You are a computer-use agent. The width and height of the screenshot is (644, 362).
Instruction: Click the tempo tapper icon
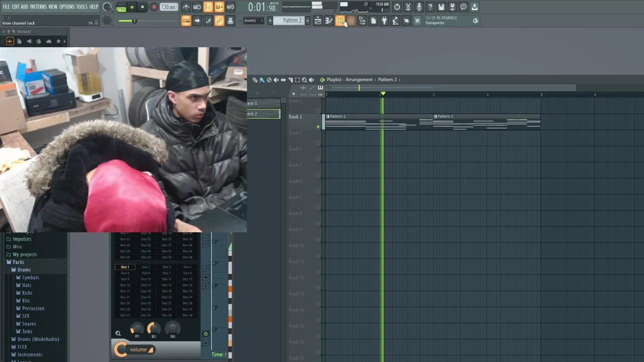click(x=395, y=21)
